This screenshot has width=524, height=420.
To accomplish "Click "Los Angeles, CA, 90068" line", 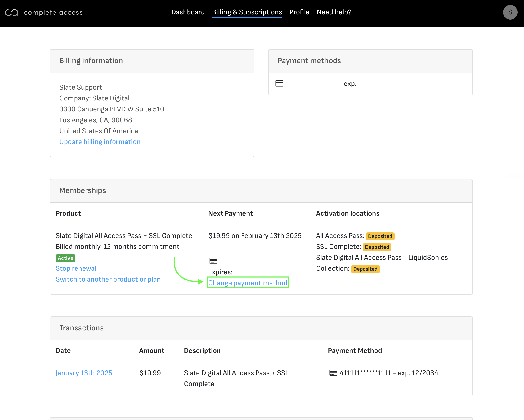I will [96, 120].
